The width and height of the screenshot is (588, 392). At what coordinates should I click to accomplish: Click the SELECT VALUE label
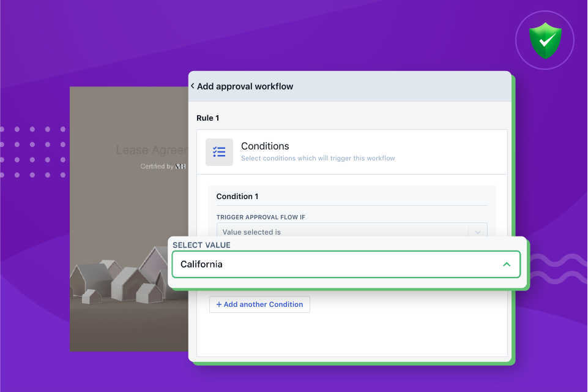(x=201, y=245)
